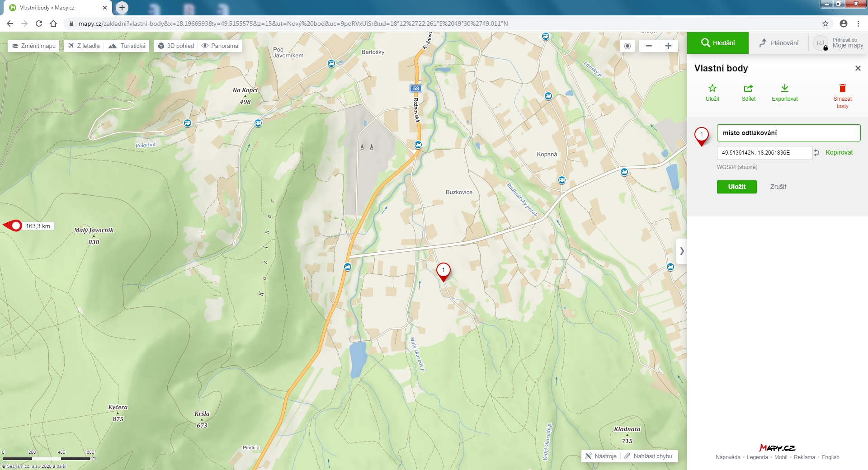Click the red marker 1 in the panel
The width and height of the screenshot is (868, 470).
coord(702,136)
